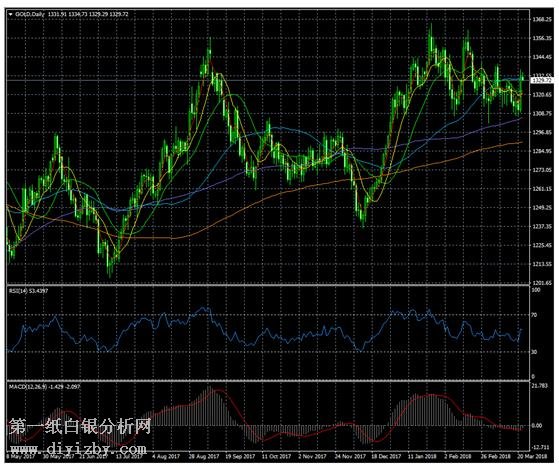This screenshot has width=559, height=469.
Task: Click the 18 Dec 2017 date label
Action: coord(386,457)
